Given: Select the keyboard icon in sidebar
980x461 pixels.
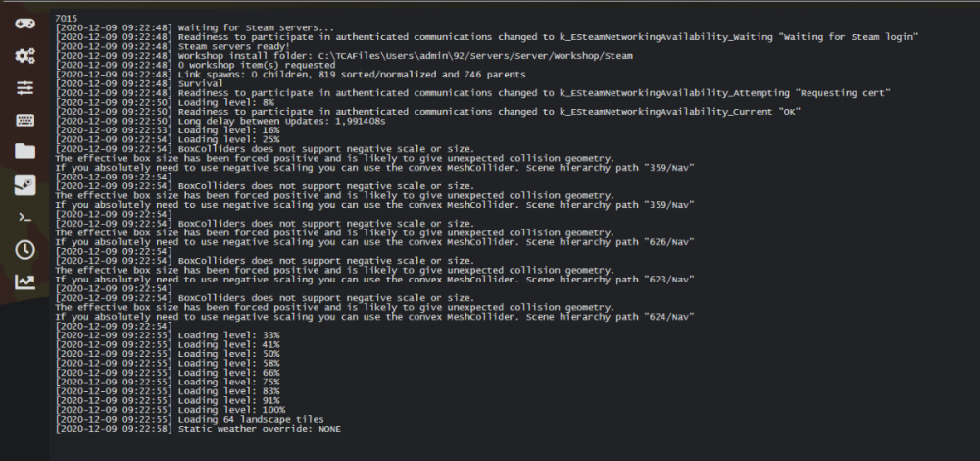Looking at the screenshot, I should (24, 120).
